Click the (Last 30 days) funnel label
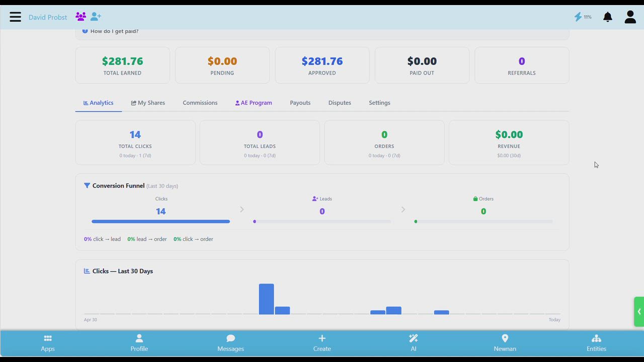The height and width of the screenshot is (362, 644). pyautogui.click(x=162, y=186)
